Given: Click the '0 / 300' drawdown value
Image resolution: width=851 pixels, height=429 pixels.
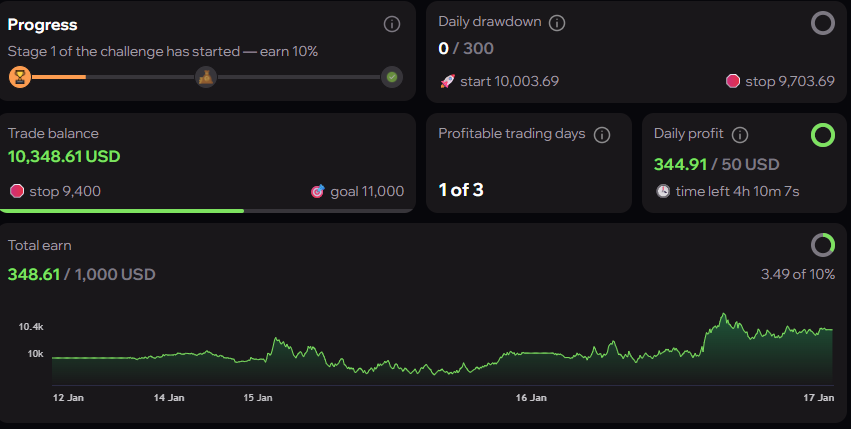Looking at the screenshot, I should (466, 48).
